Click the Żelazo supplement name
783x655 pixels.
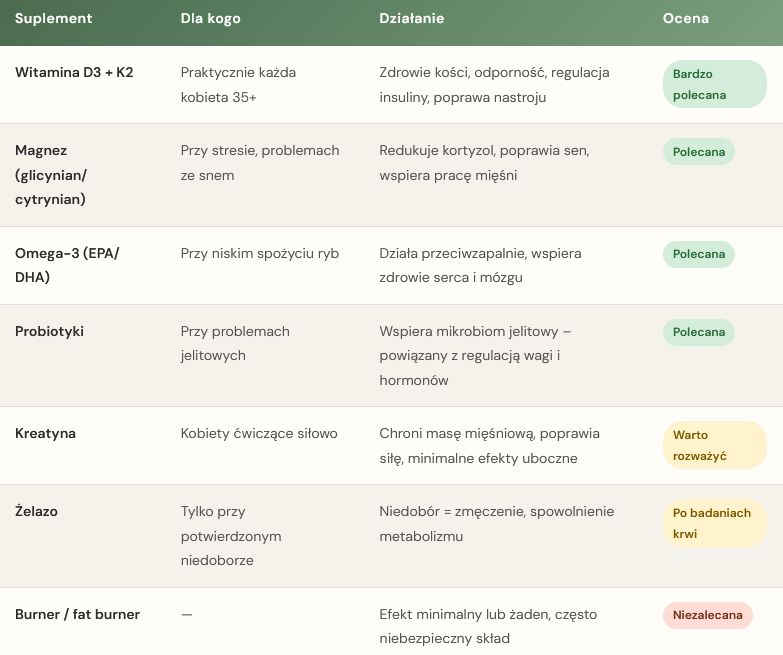[36, 512]
